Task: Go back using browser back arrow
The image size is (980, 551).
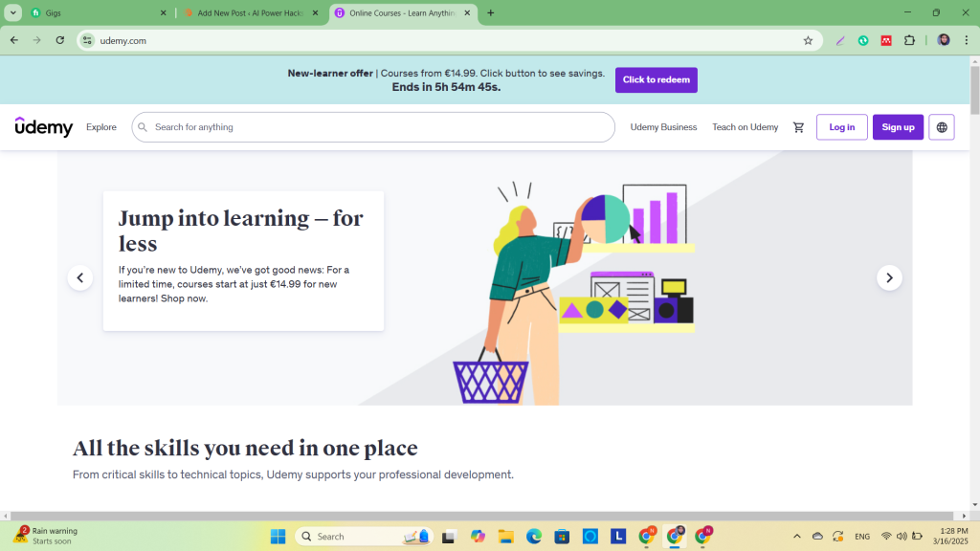Action: pos(14,40)
